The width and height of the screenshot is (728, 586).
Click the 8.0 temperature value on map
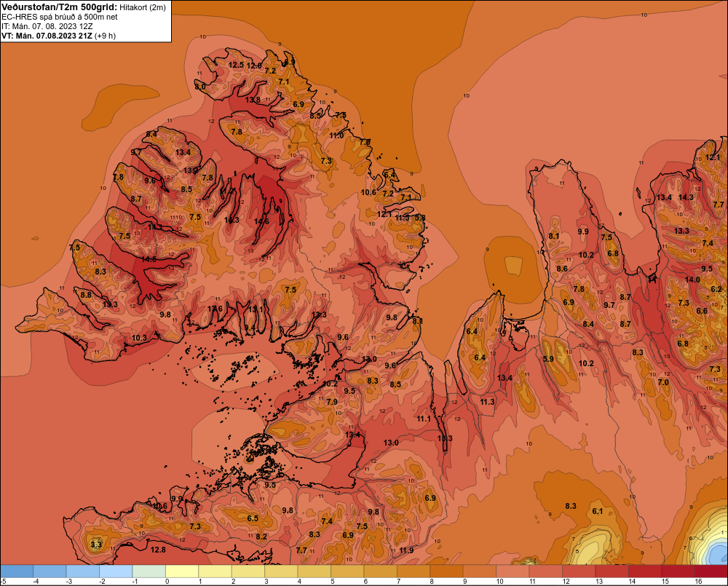pos(199,87)
